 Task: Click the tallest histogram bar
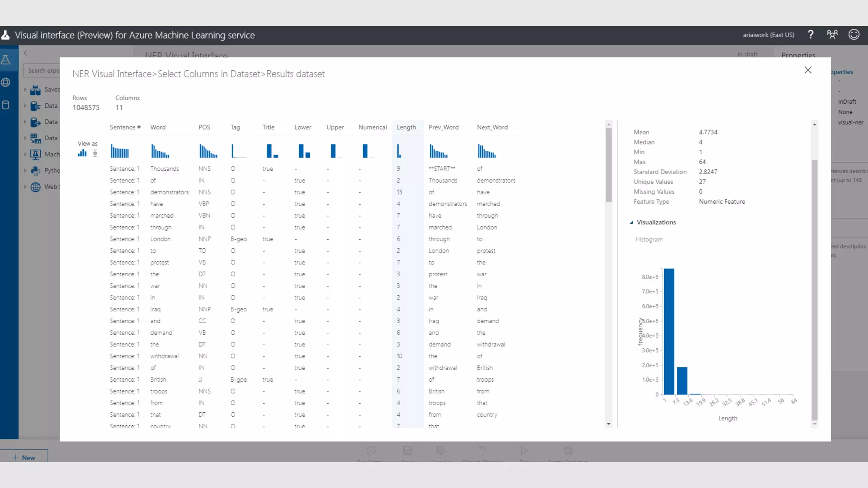(669, 331)
